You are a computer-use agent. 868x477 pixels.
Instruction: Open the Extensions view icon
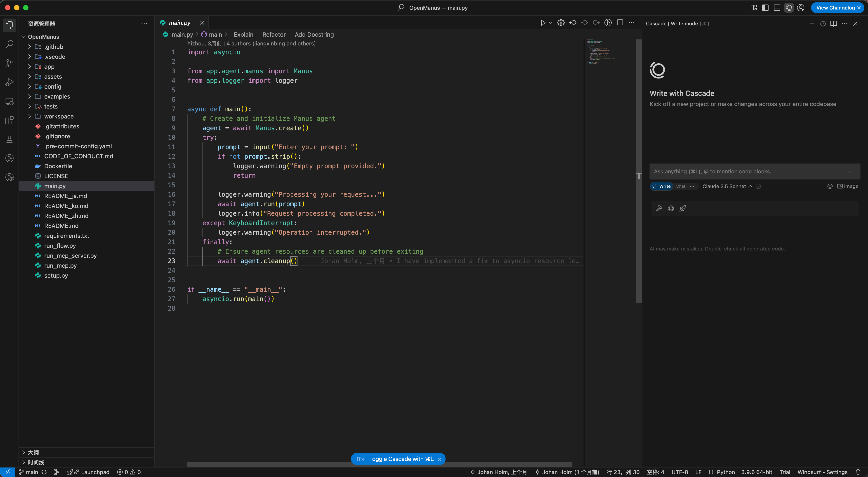pyautogui.click(x=9, y=120)
